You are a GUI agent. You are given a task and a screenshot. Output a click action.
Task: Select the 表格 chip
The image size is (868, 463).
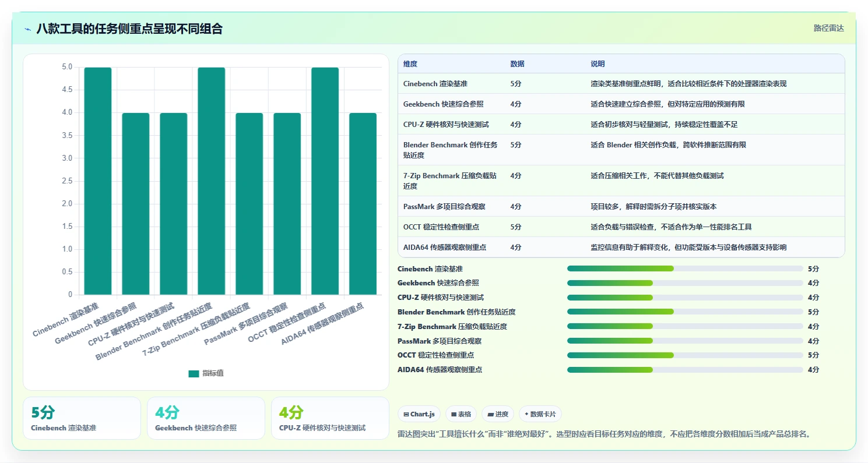click(461, 414)
